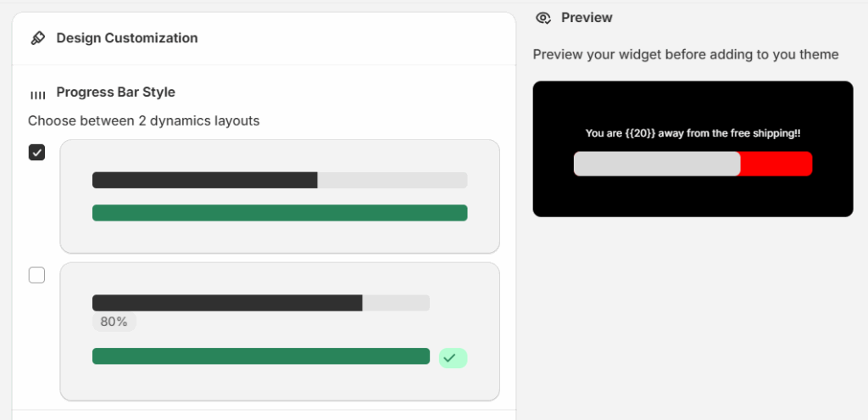Click the first layout's dark progress bar fill

[x=204, y=180]
